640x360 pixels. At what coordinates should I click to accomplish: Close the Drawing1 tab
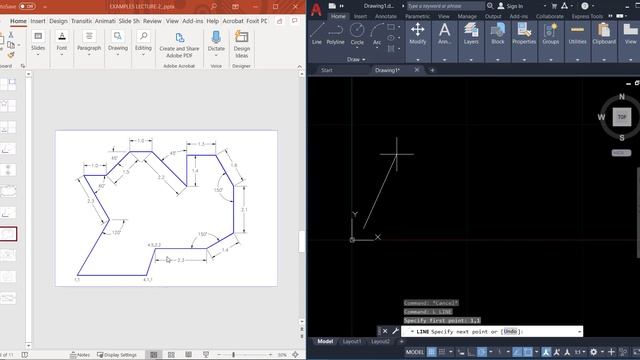417,70
